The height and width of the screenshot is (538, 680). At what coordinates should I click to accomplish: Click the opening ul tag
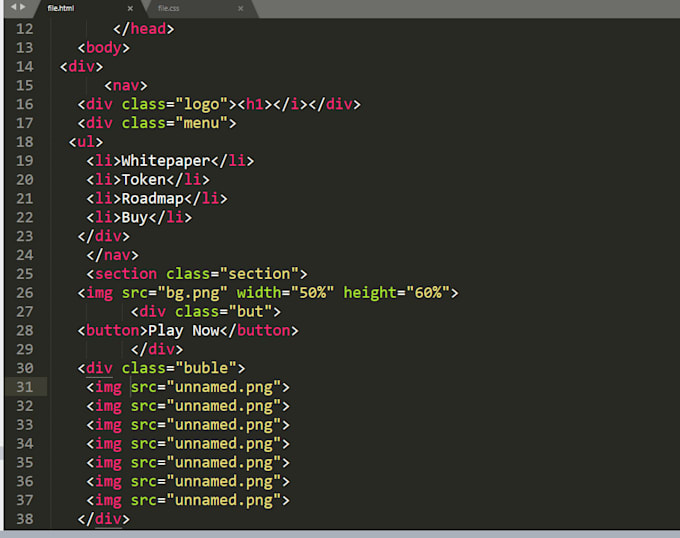[x=86, y=142]
